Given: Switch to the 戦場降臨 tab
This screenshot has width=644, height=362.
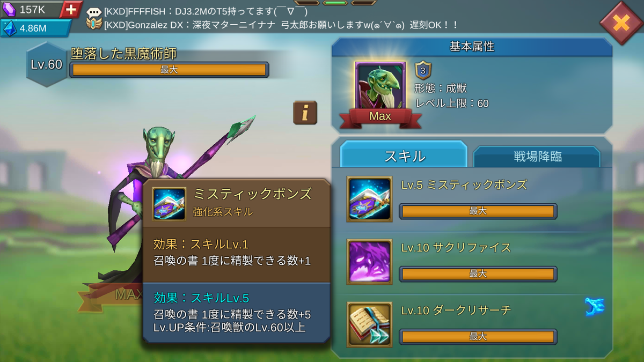Looking at the screenshot, I should point(537,157).
